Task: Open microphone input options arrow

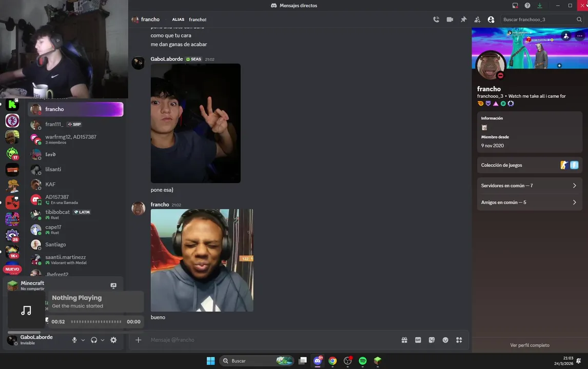Action: (83, 340)
